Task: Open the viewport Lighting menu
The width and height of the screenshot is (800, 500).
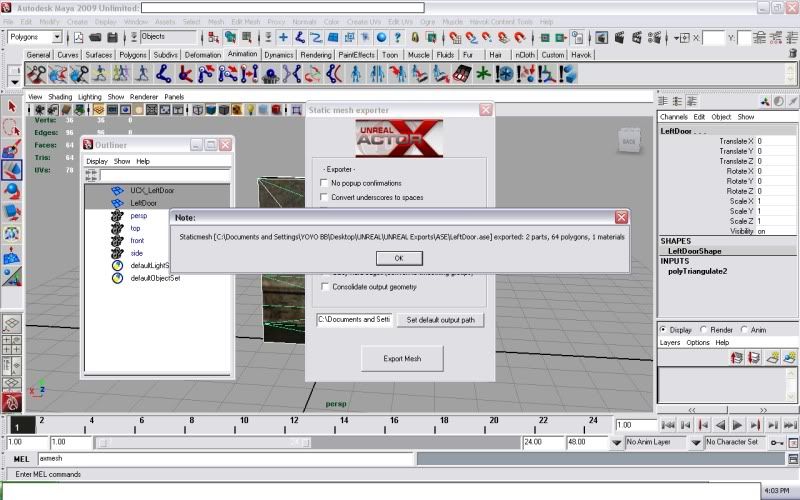Action: pyautogui.click(x=90, y=96)
